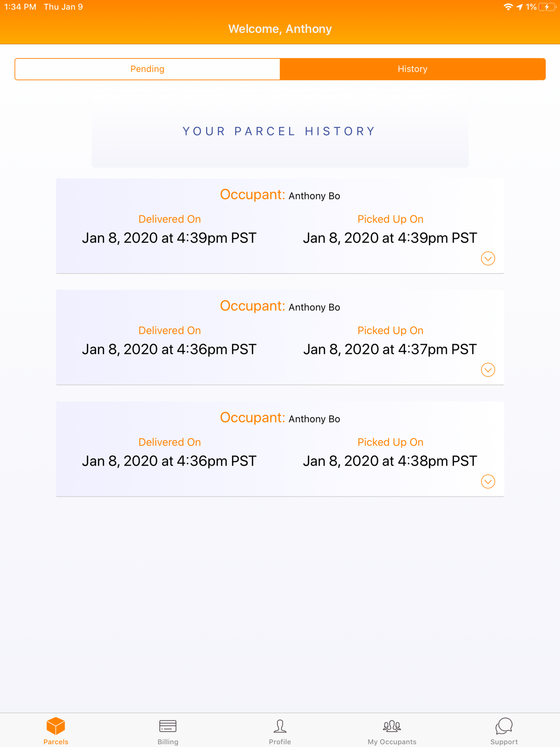This screenshot has height=747, width=560.
Task: Expand the parcel picked up at 4:37pm
Action: 488,370
